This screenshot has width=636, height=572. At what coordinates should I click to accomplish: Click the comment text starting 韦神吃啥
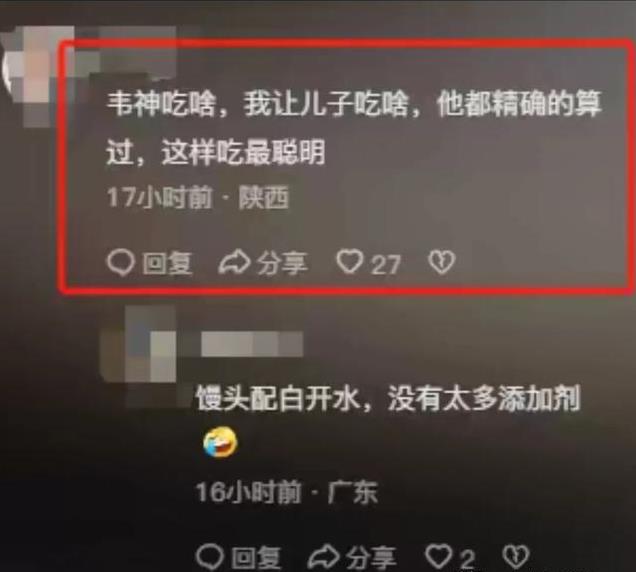tap(354, 129)
